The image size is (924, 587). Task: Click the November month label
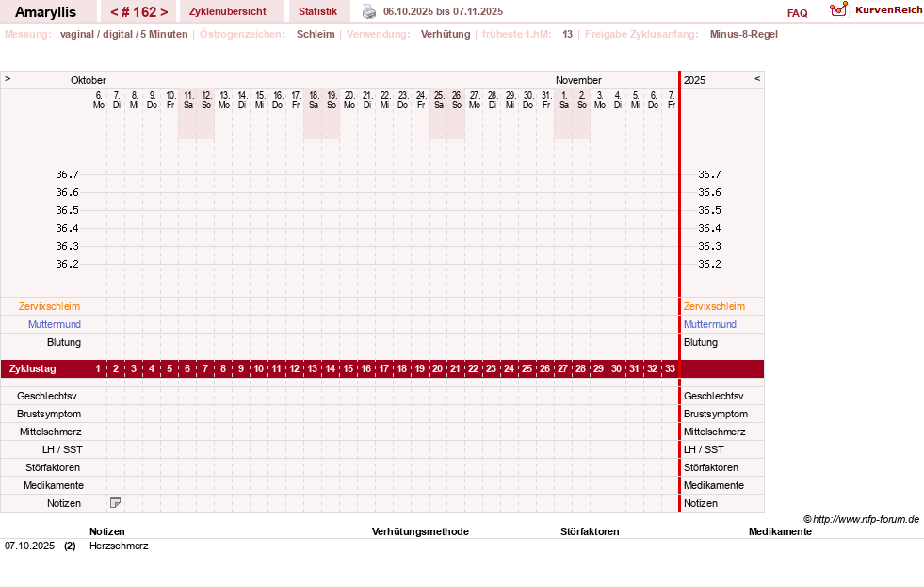(x=578, y=79)
